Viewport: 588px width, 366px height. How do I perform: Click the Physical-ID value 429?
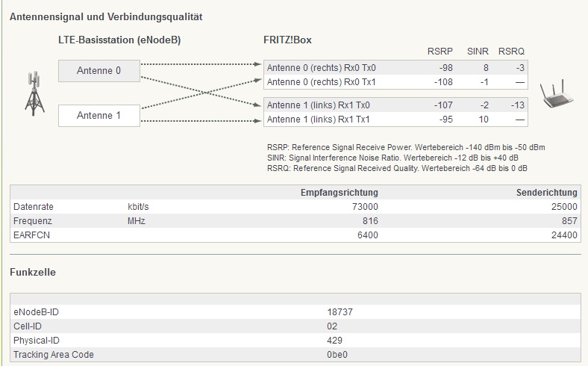click(334, 341)
